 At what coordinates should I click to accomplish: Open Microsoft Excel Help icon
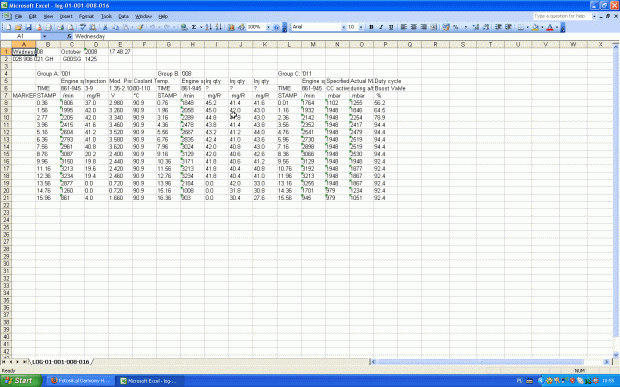(x=276, y=27)
